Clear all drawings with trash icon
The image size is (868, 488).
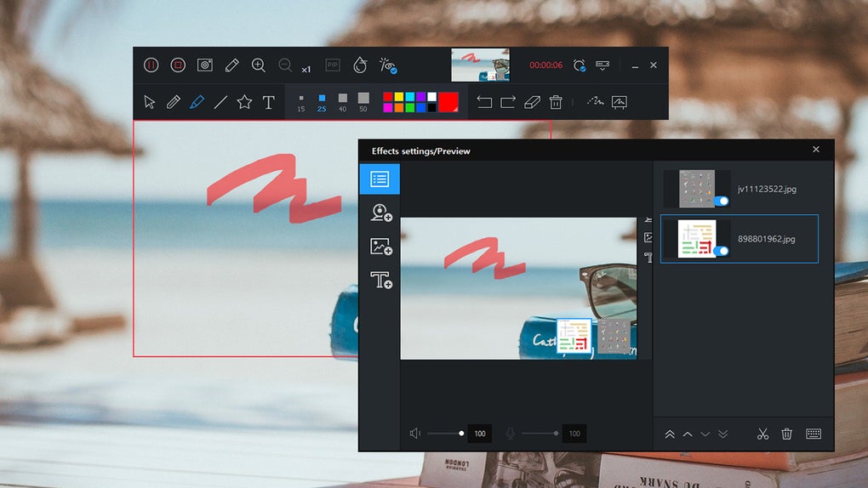556,102
